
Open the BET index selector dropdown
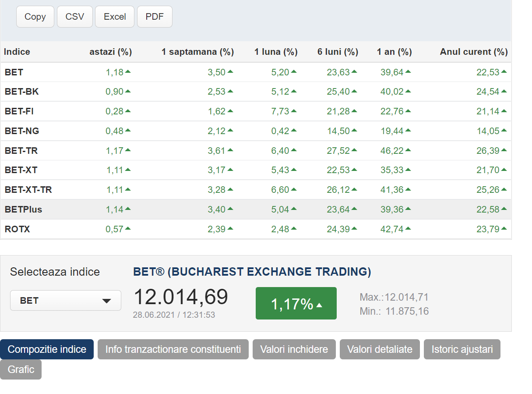[x=66, y=300]
